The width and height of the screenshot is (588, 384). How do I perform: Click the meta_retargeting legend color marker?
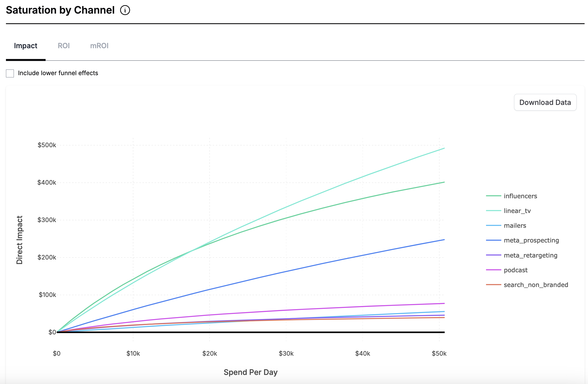493,255
